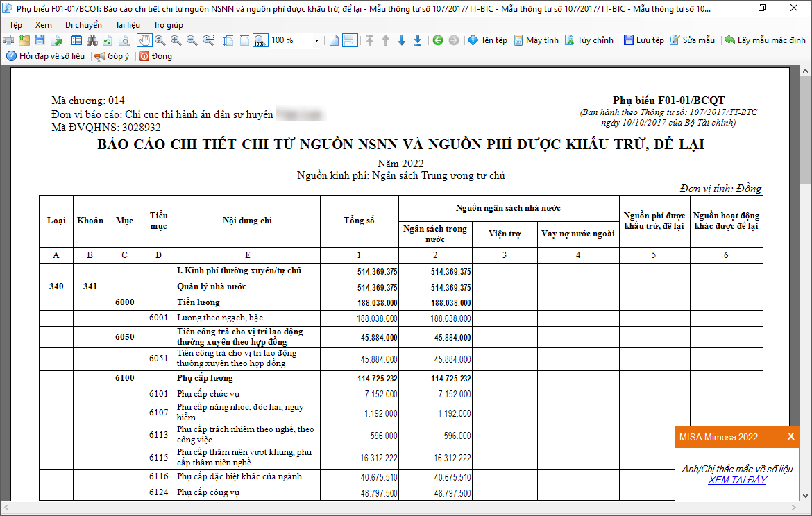This screenshot has height=516, width=812.
Task: Click Sửa mẫu to edit template
Action: pyautogui.click(x=692, y=40)
